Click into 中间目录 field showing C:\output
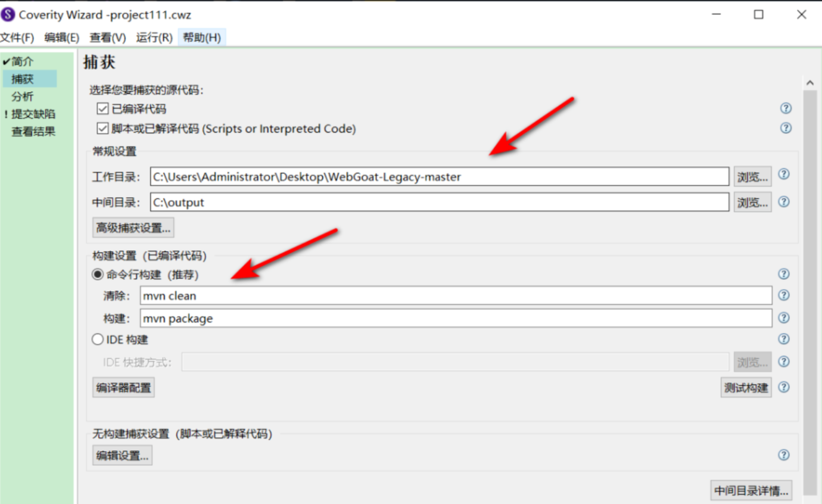The height and width of the screenshot is (504, 822). [440, 203]
